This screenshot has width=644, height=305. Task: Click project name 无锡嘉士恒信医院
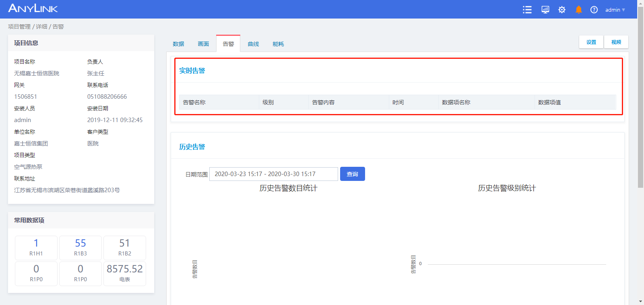click(x=37, y=73)
